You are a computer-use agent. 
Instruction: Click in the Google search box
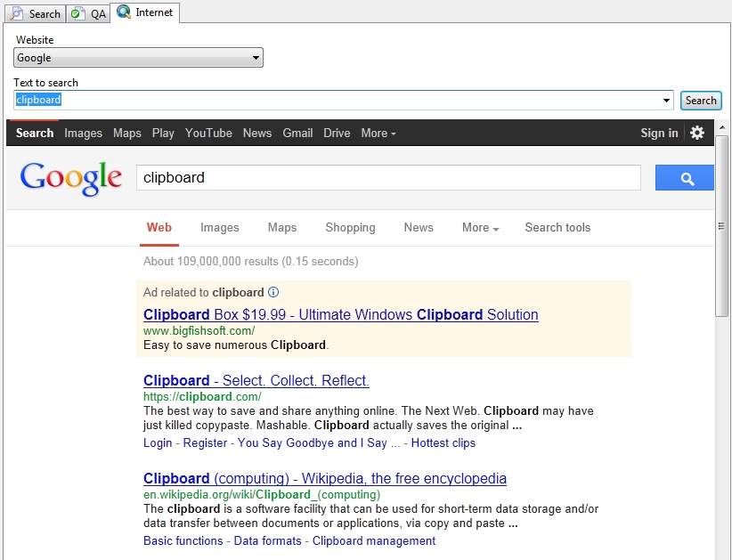tap(388, 177)
